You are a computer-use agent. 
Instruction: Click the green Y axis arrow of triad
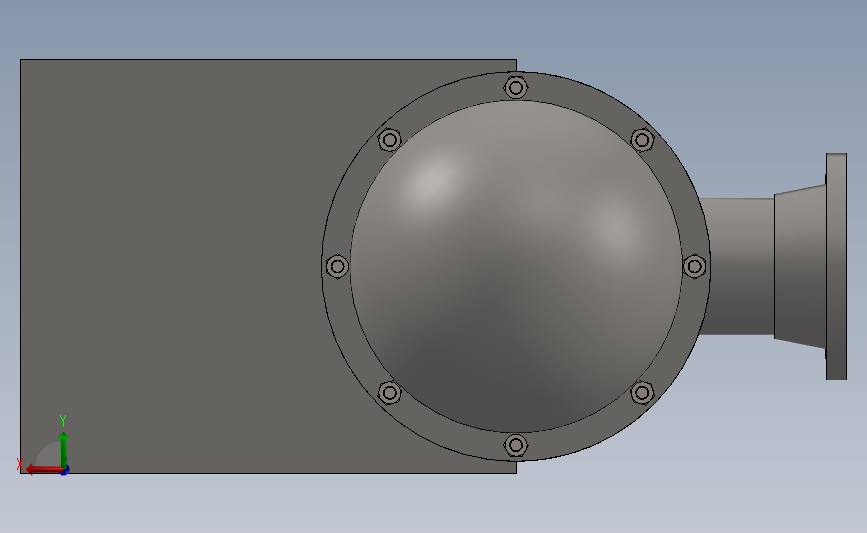coord(64,451)
